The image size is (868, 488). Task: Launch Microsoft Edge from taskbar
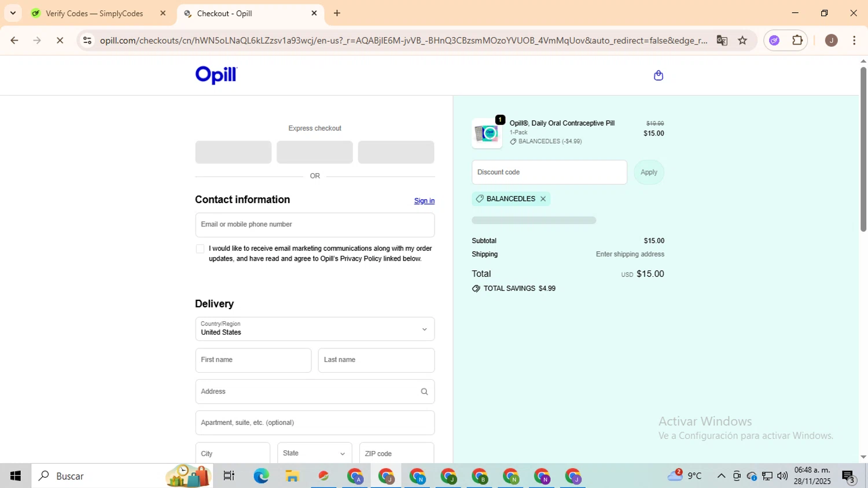click(261, 476)
